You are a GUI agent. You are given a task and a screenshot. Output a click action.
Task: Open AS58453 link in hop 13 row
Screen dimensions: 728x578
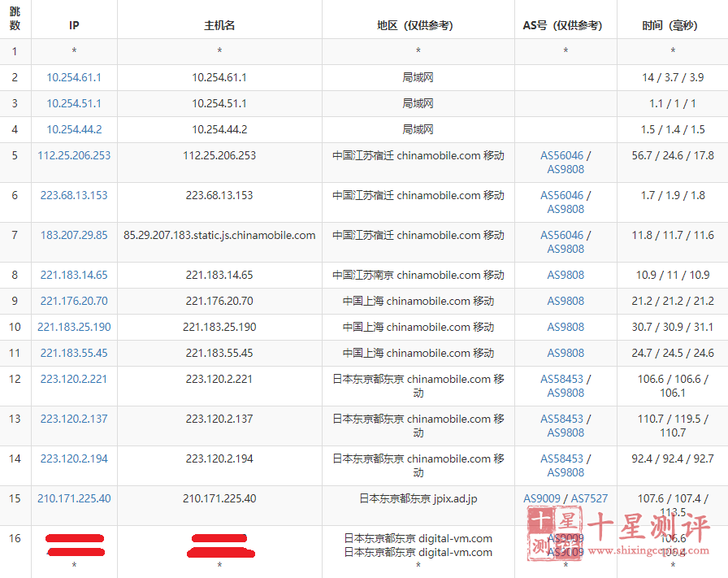(561, 419)
